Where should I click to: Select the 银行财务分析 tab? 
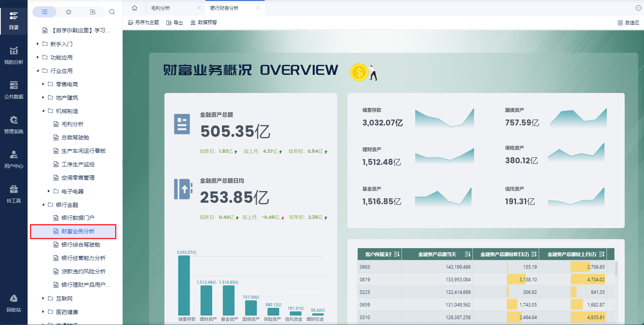pyautogui.click(x=224, y=8)
